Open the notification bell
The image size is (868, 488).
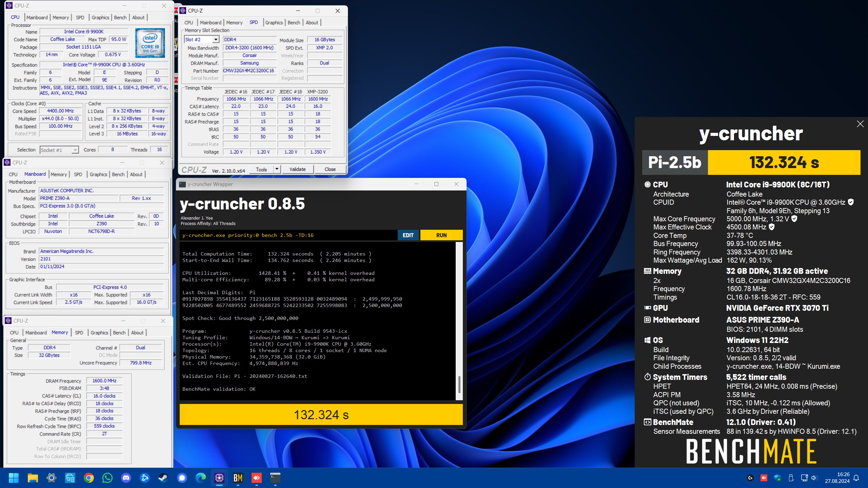click(856, 478)
